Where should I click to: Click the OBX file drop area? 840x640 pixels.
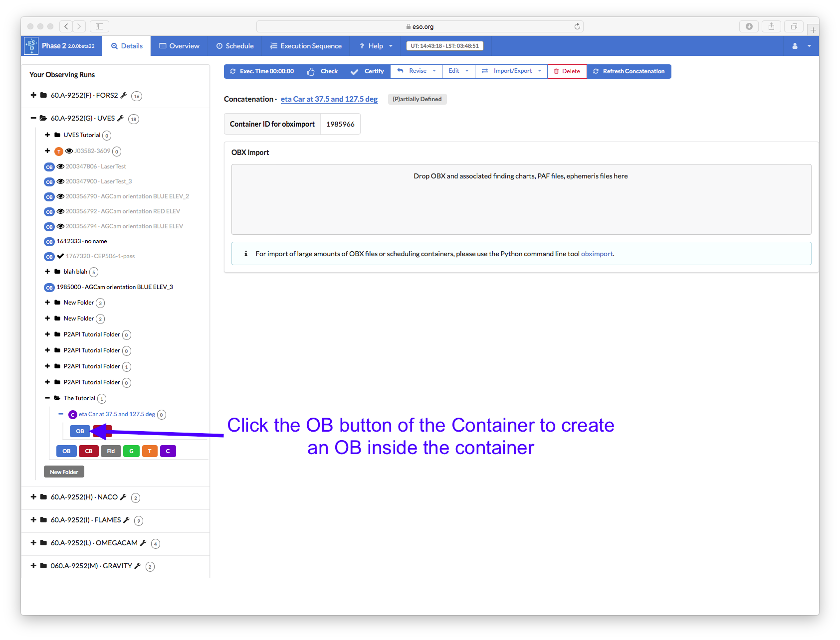(x=521, y=199)
